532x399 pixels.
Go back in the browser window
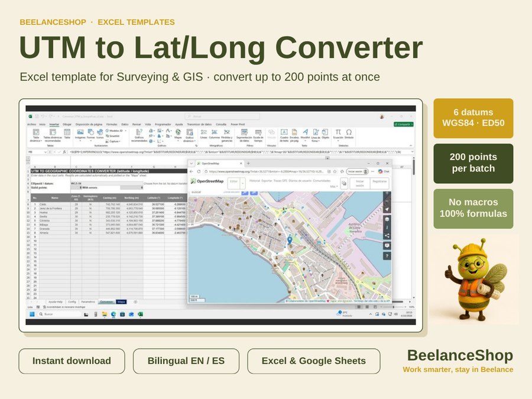[x=192, y=171]
